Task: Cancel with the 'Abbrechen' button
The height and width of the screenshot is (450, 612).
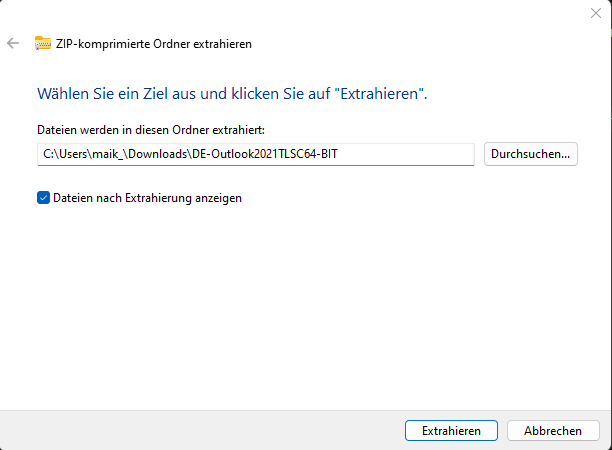Action: pos(552,430)
